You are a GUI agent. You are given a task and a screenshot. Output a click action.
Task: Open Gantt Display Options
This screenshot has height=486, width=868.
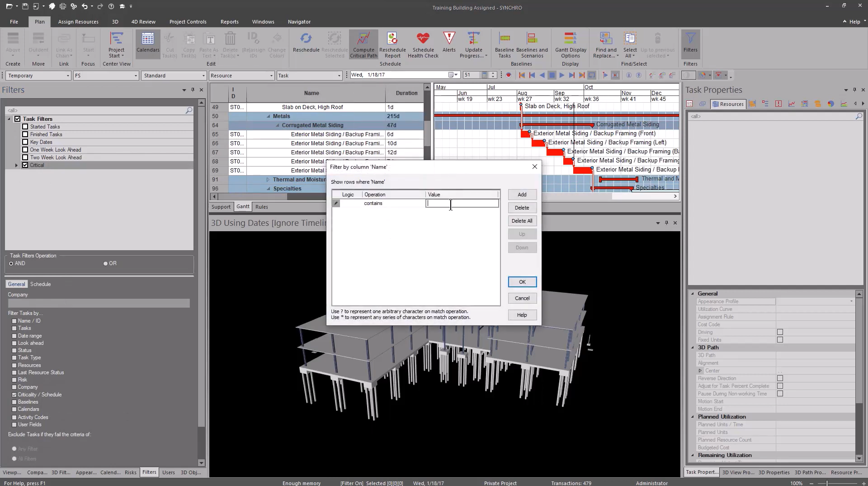pyautogui.click(x=571, y=45)
